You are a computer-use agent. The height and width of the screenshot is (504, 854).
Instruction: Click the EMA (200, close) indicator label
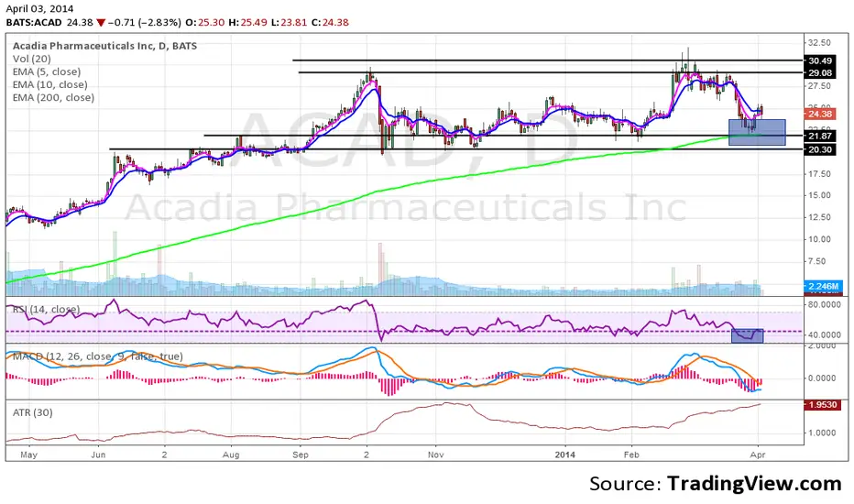[53, 97]
